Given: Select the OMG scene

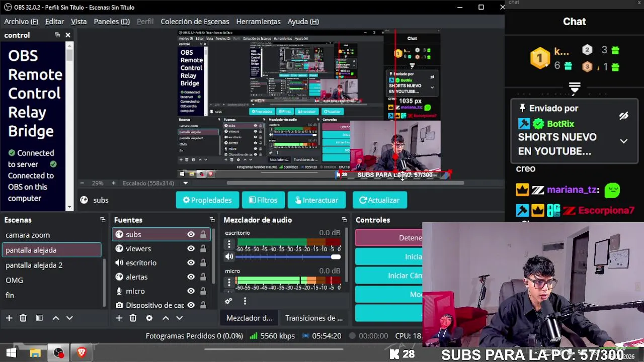Looking at the screenshot, I should point(51,280).
